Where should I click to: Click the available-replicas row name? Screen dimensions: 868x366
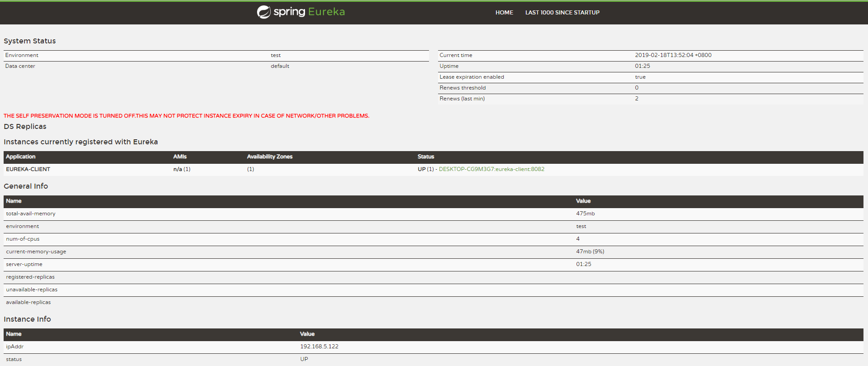click(29, 302)
